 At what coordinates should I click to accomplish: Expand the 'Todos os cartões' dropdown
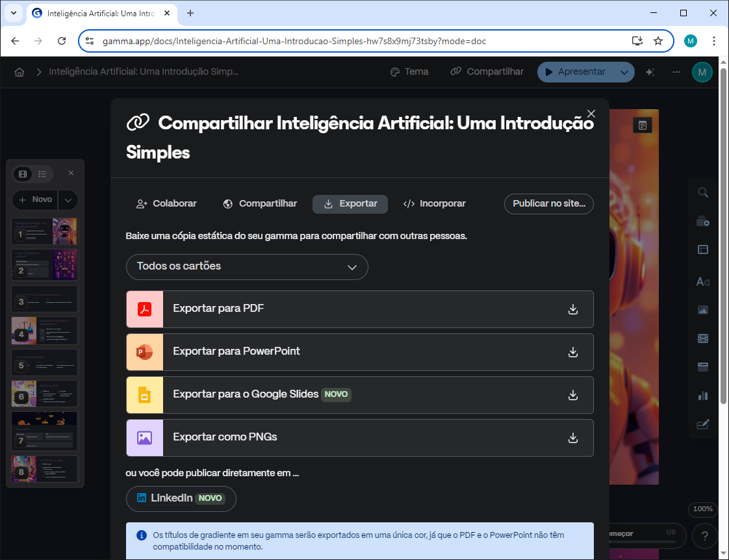247,267
